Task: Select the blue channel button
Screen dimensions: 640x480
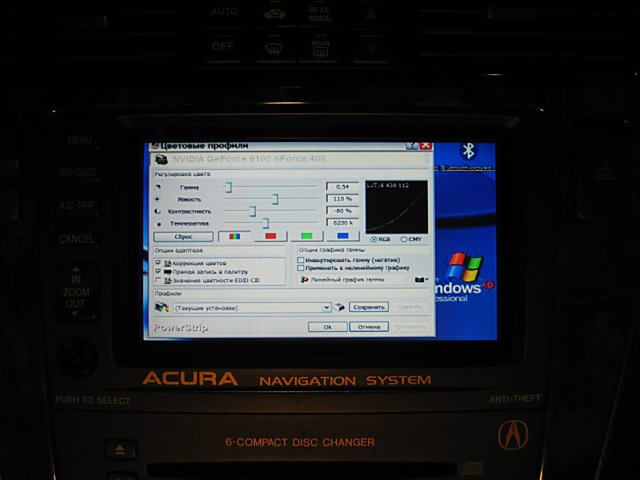Action: (x=342, y=238)
